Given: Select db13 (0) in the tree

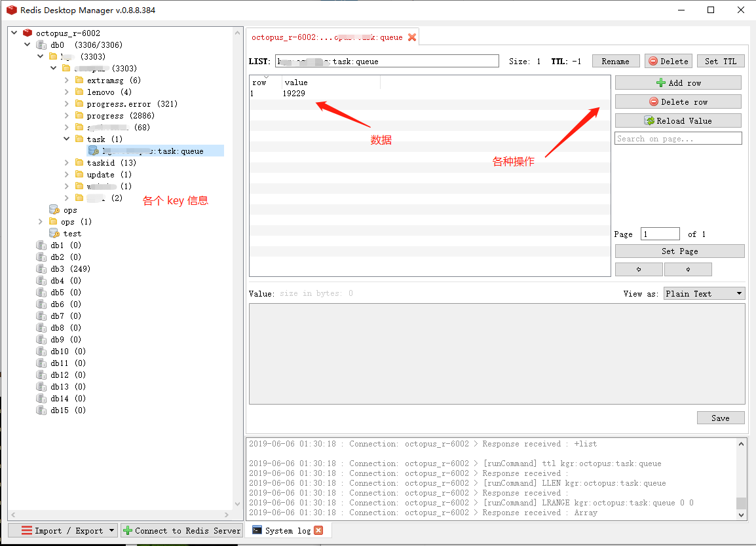Looking at the screenshot, I should (68, 386).
